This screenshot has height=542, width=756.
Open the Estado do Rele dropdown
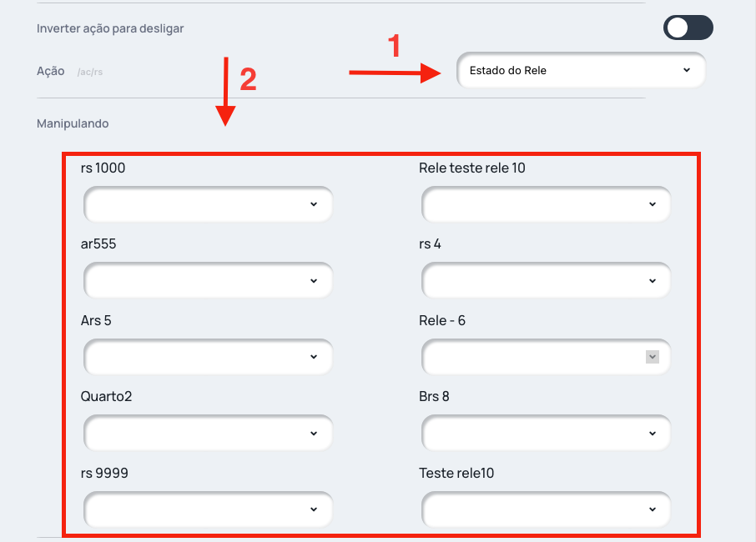580,71
